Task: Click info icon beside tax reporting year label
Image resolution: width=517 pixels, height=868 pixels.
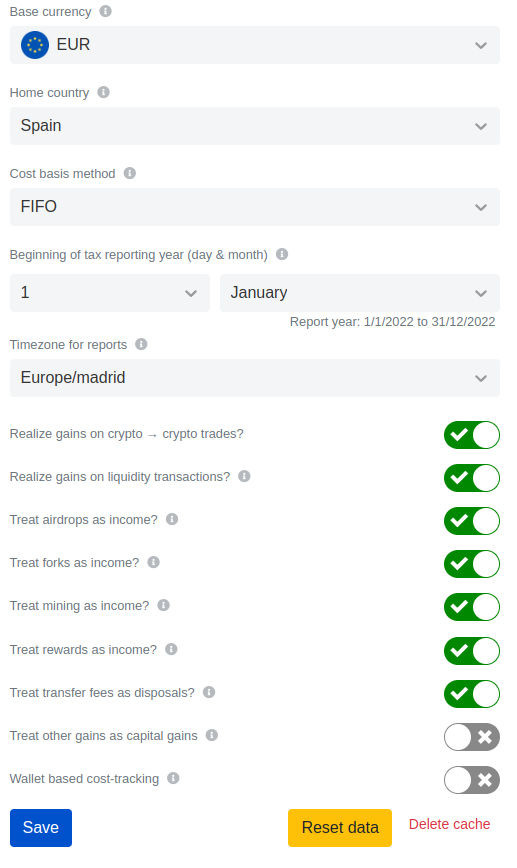Action: click(282, 254)
